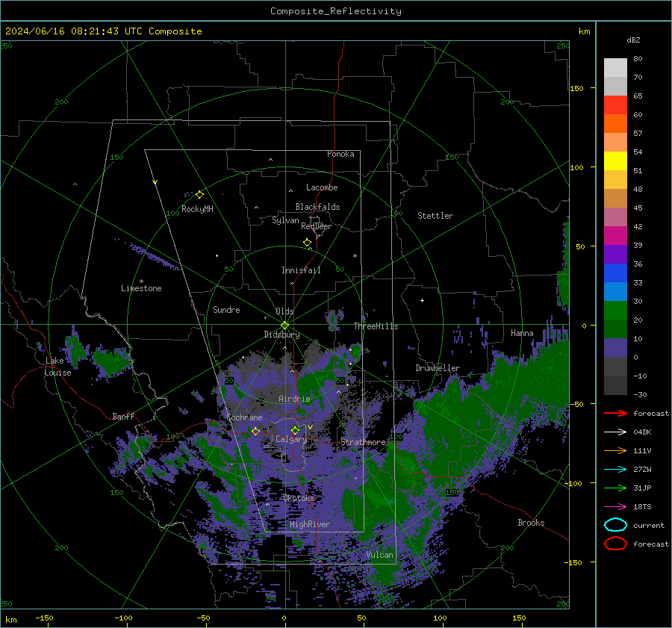Click the yellow diamond marker above Calgary
The width and height of the screenshot is (672, 628).
(x=295, y=430)
